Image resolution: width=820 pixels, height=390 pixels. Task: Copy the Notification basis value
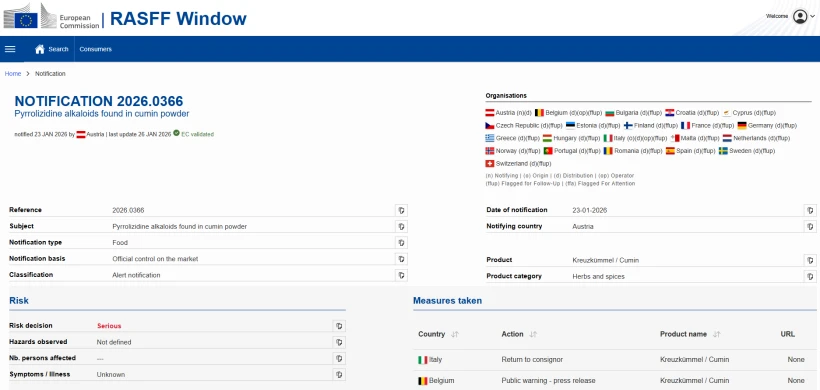[x=401, y=259]
